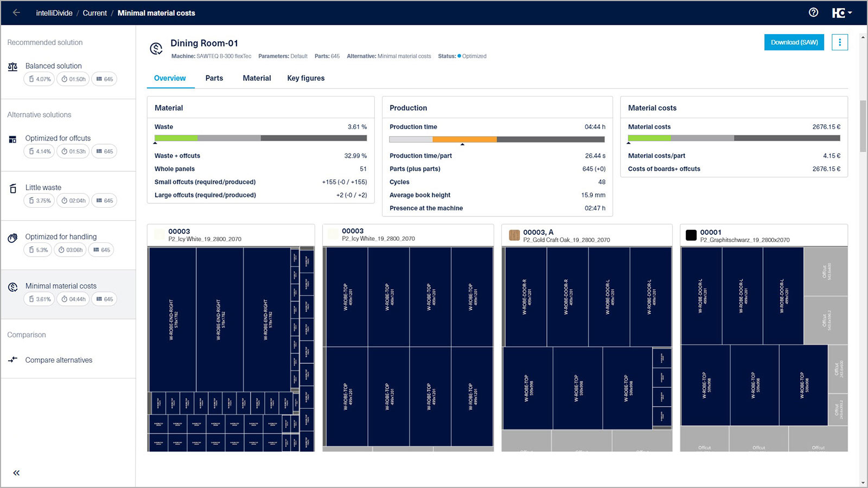Screen dimensions: 868x488
Task: Click the Little waste bin icon
Action: click(x=12, y=189)
